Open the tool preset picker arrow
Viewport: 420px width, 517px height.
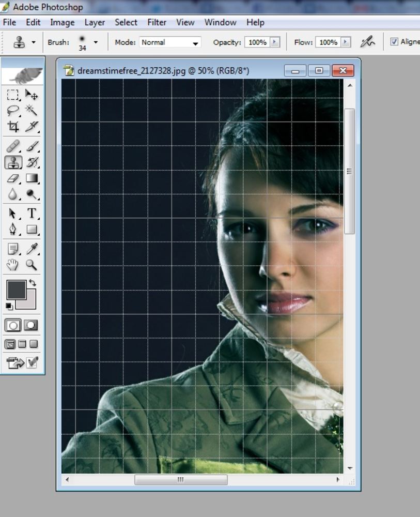pos(34,42)
